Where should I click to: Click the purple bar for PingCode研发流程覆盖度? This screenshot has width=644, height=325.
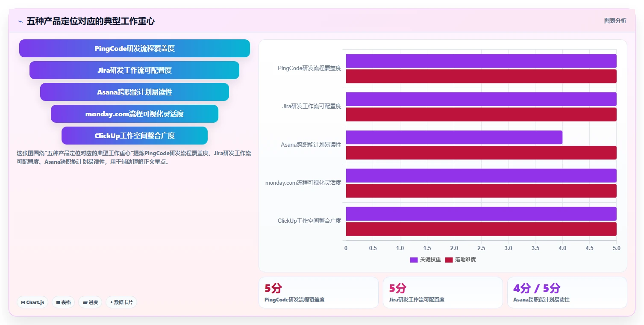pos(481,61)
